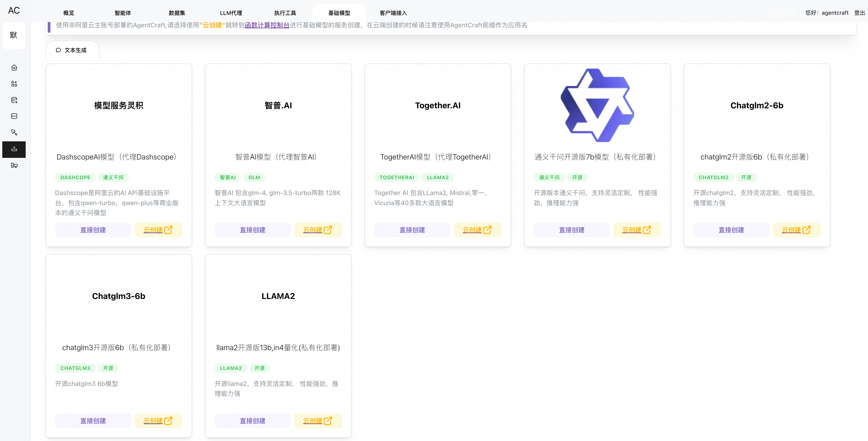Click the TOGETHERAI tag
The image size is (868, 441).
pos(397,178)
